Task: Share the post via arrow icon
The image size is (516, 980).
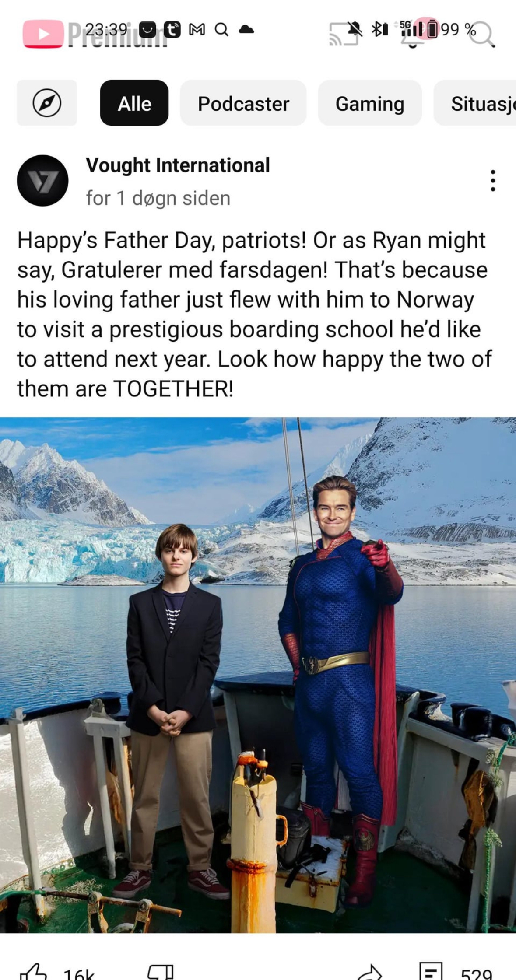Action: [x=369, y=972]
